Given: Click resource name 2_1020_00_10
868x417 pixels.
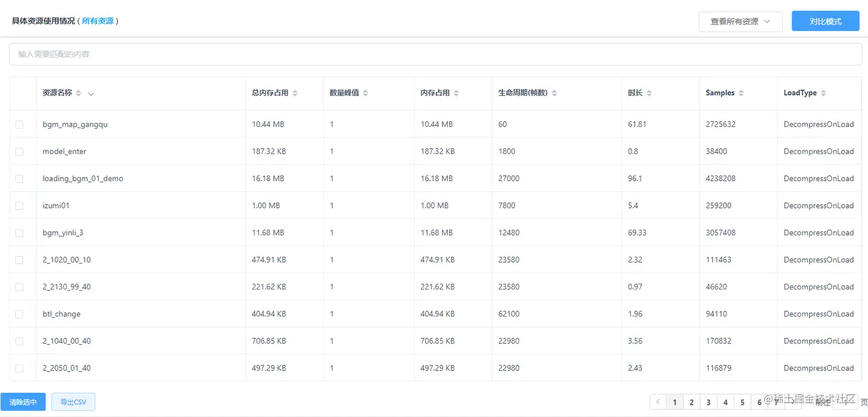Looking at the screenshot, I should [x=67, y=260].
